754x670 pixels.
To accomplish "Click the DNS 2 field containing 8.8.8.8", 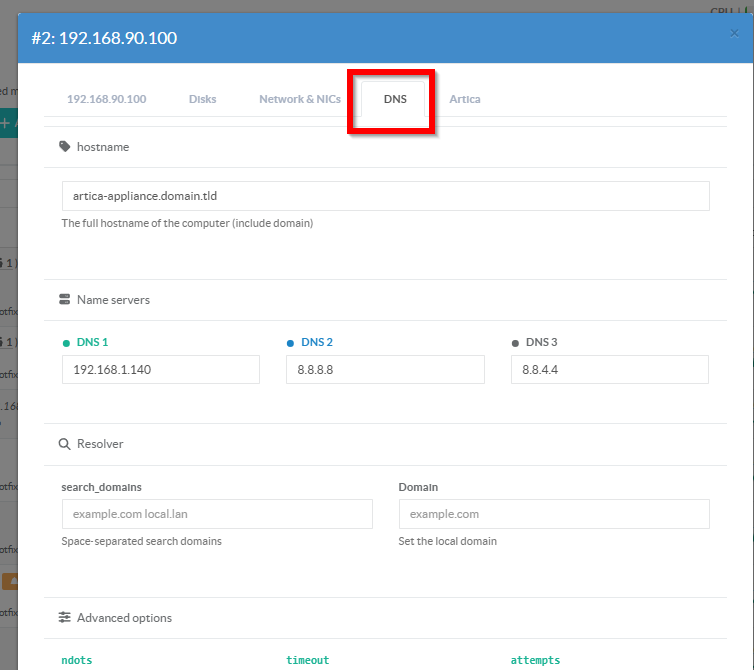I will (385, 369).
